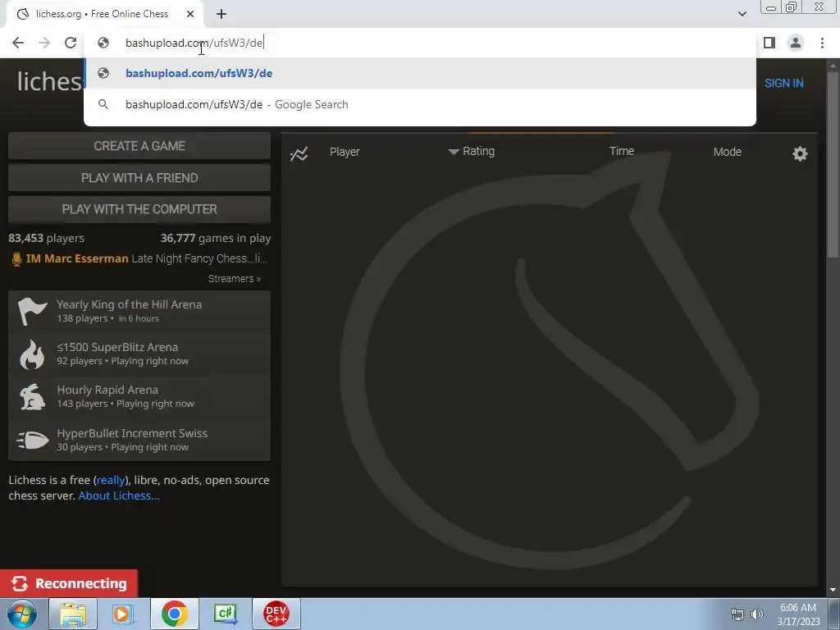
Task: Open Hourly Rapid Arena tournament
Action: [x=139, y=397]
